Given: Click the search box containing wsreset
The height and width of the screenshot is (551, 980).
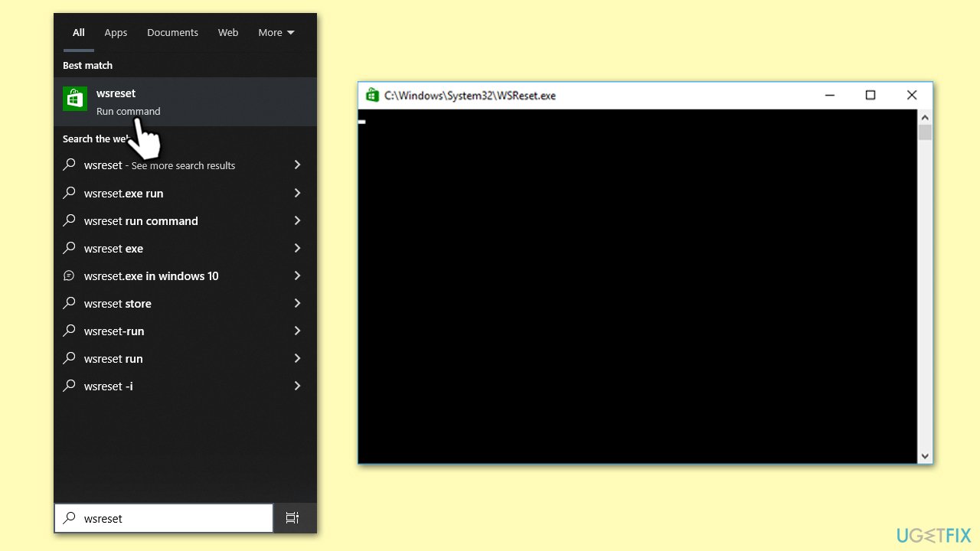Looking at the screenshot, I should [x=164, y=518].
